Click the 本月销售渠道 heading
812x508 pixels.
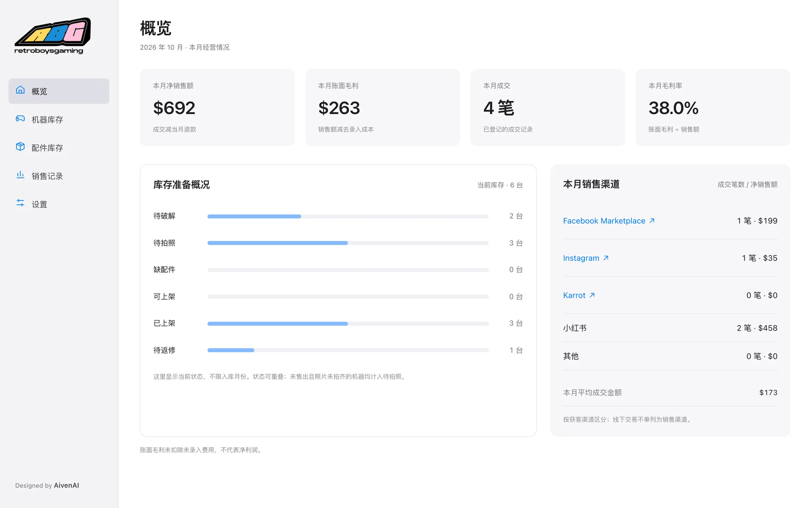tap(591, 184)
